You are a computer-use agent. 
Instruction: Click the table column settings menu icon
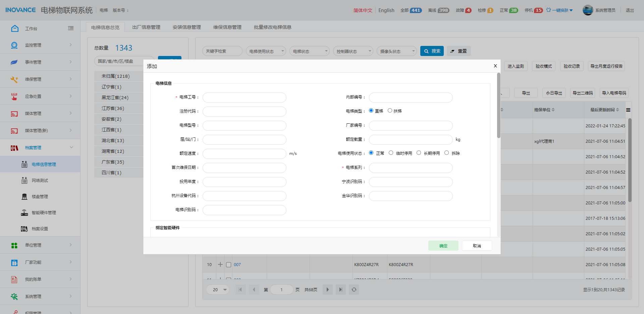point(628,110)
